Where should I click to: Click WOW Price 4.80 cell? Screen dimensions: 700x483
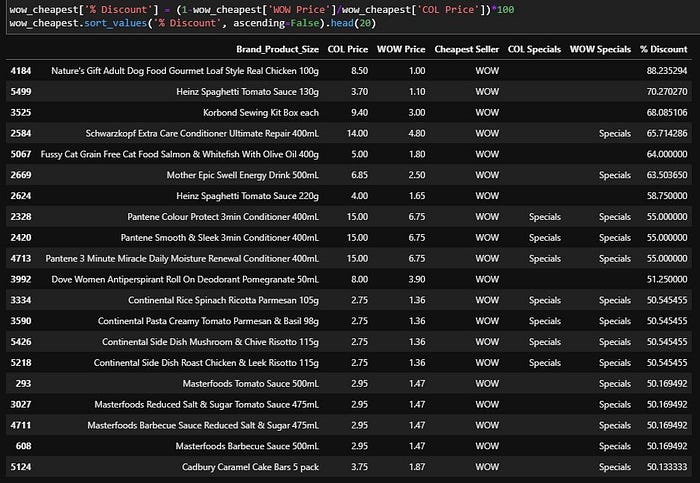(417, 133)
